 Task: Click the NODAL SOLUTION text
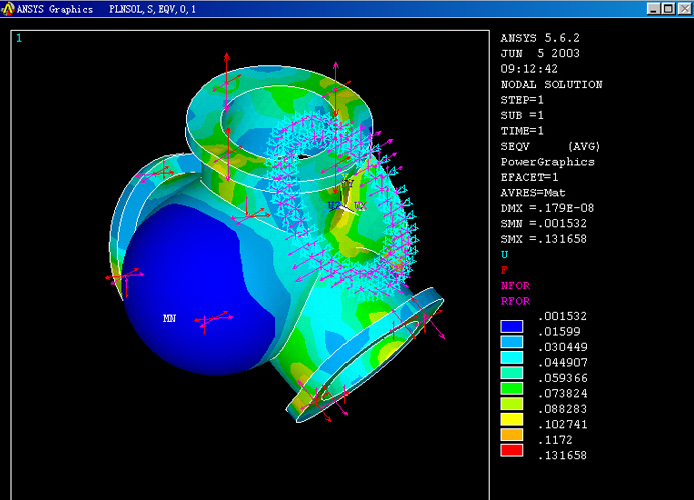(x=551, y=85)
